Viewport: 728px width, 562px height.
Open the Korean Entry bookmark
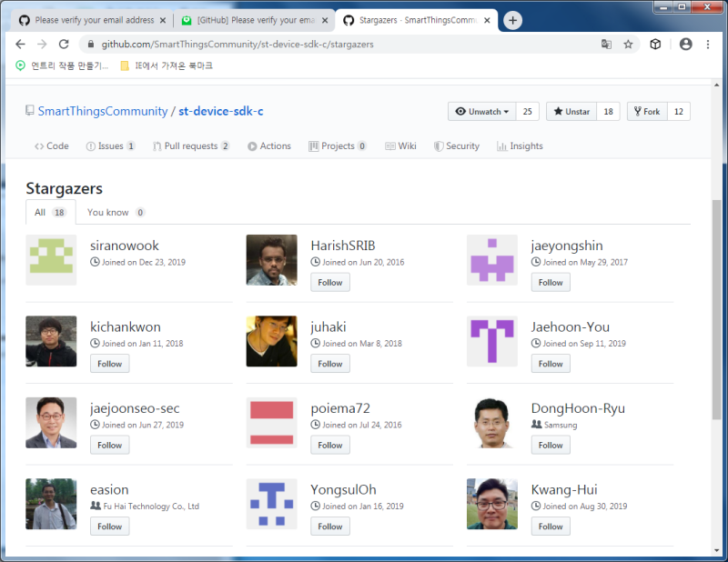coord(62,65)
